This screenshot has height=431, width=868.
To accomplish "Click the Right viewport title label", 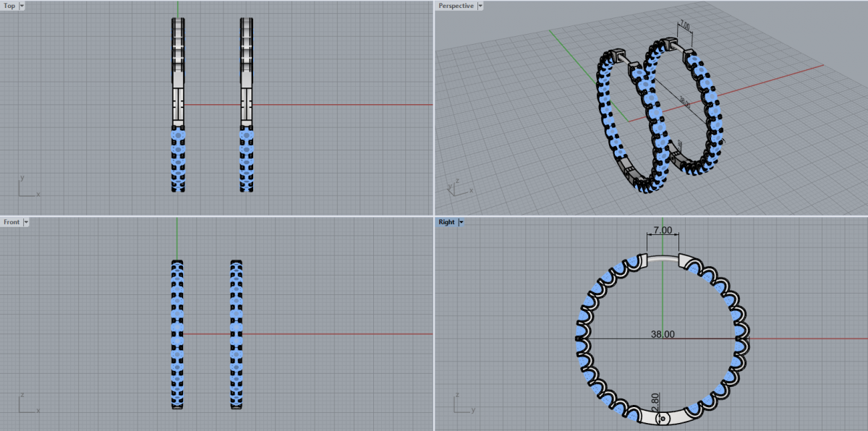I will (x=446, y=222).
